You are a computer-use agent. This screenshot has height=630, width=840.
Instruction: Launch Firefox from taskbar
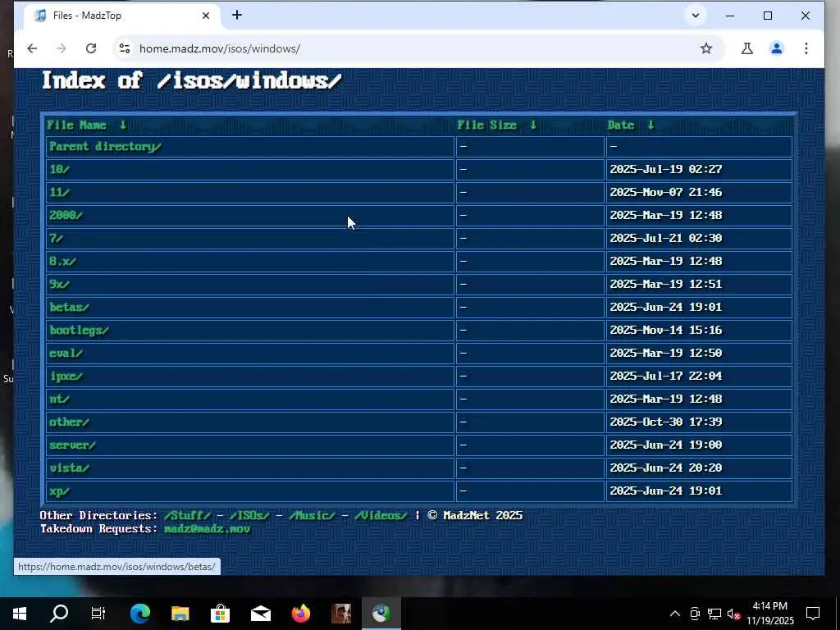point(300,614)
